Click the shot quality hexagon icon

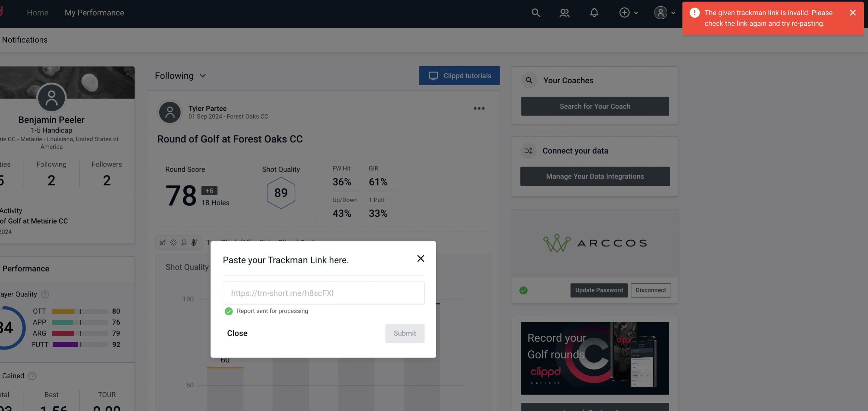click(281, 193)
